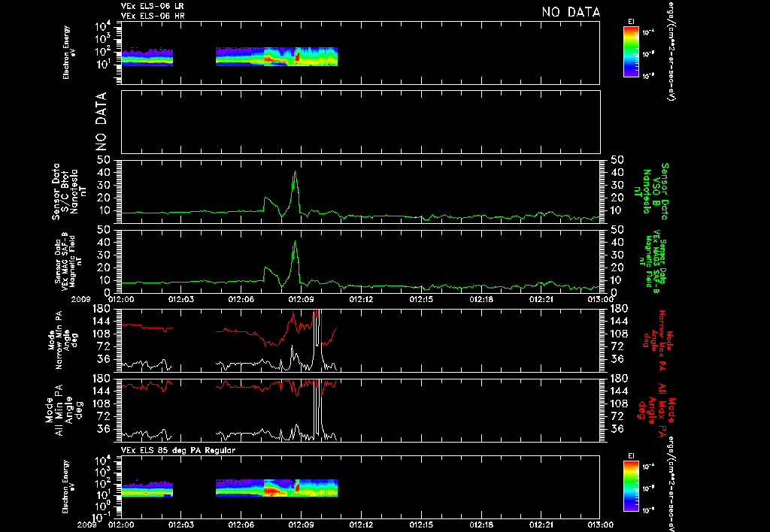Click the empty NO DATA plot panel frame
This screenshot has height=532, width=770.
coord(360,122)
